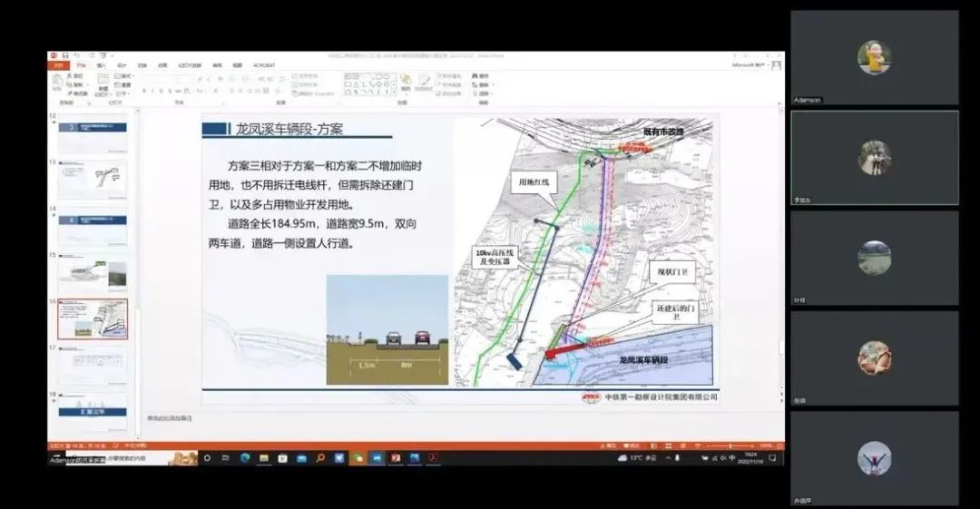Click the 现状门卫 callout label
Viewport: 980px width, 509px height.
point(671,272)
